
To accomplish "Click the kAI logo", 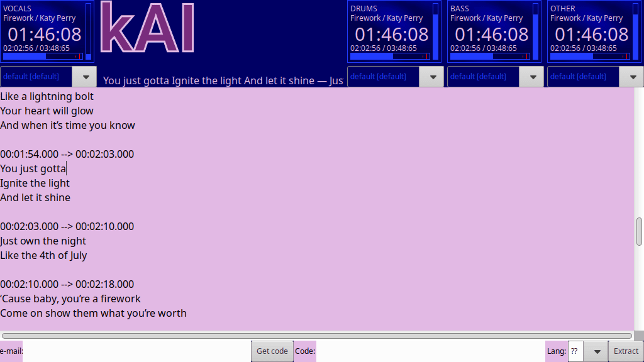I will pyautogui.click(x=147, y=29).
